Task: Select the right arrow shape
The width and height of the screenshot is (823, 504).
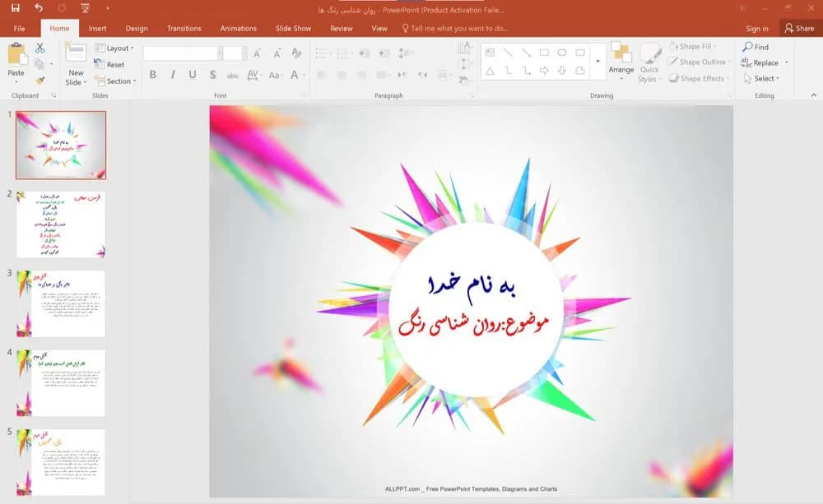Action: 544,70
